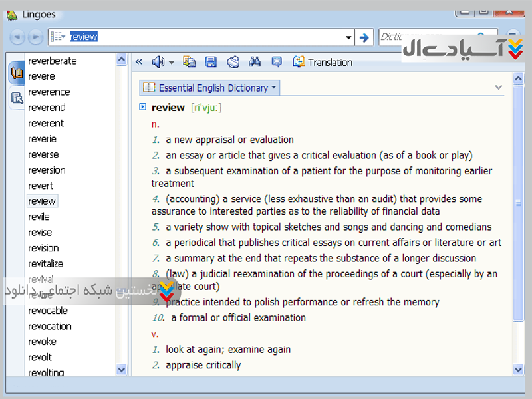Open the index search panel in sidebar

click(x=17, y=98)
